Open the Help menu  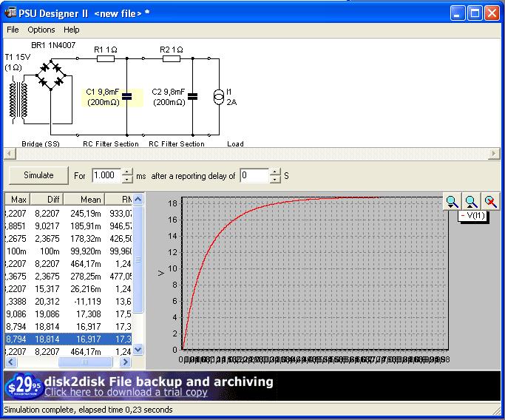72,30
